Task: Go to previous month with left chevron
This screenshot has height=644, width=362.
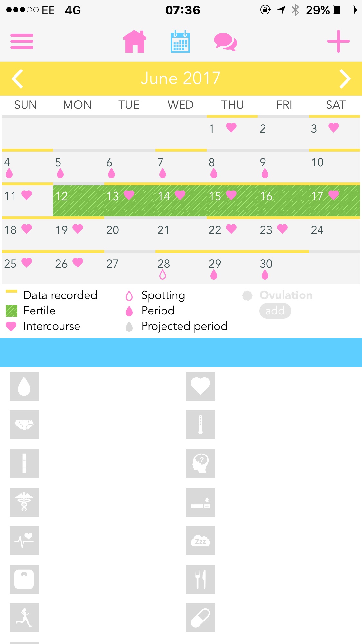Action: tap(17, 79)
